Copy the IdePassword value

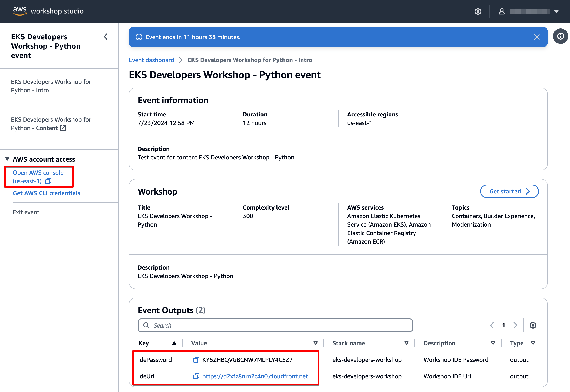tap(196, 360)
